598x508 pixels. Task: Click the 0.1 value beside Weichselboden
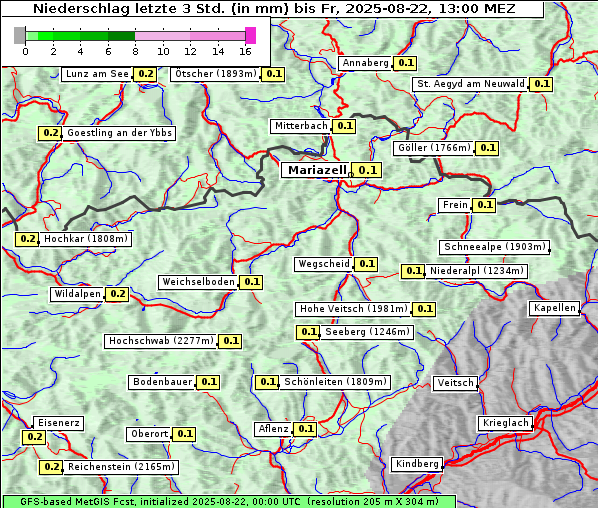[251, 282]
